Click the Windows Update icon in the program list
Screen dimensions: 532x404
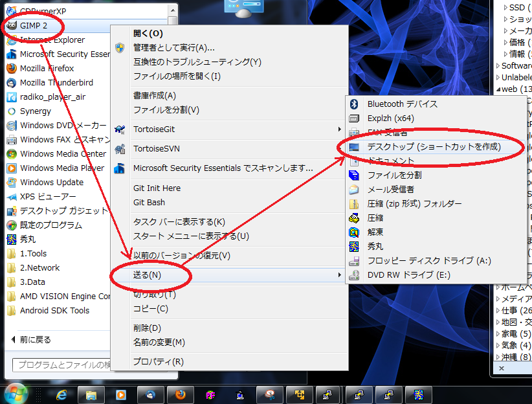12,183
